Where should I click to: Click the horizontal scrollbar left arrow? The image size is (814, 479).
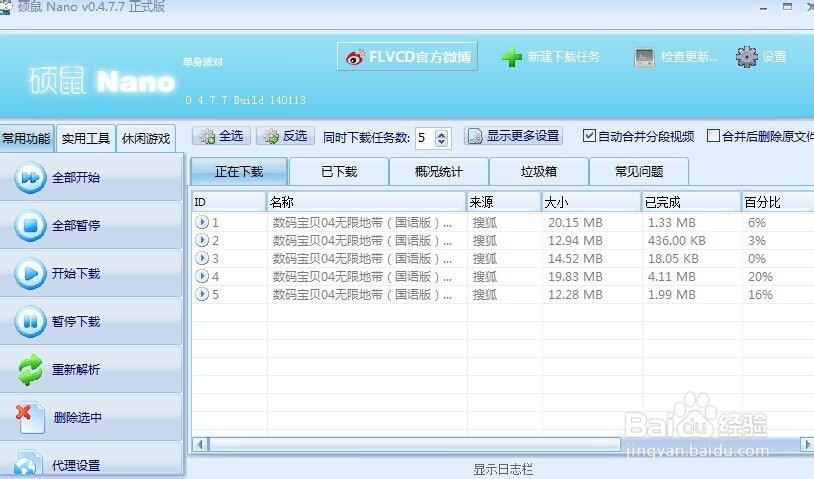pos(200,445)
